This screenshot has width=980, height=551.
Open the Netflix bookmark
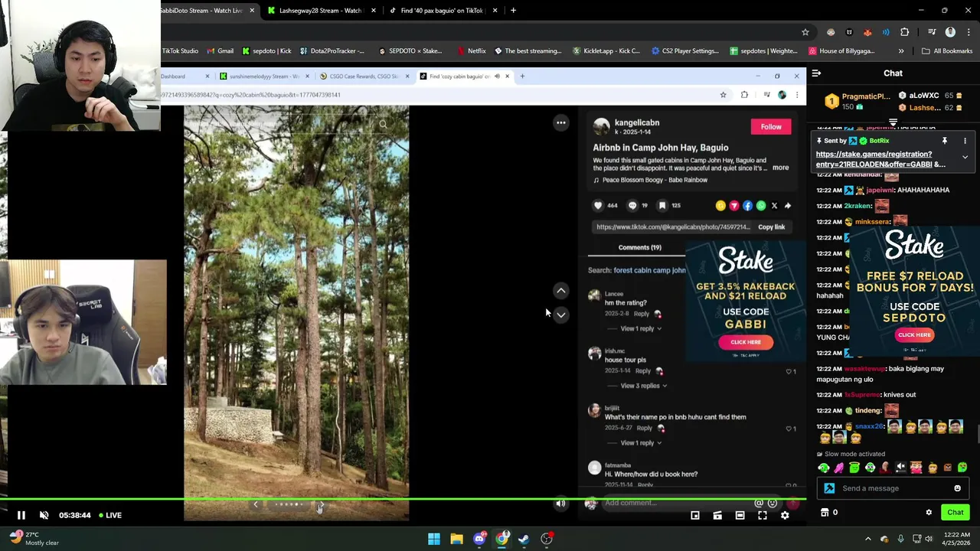472,51
